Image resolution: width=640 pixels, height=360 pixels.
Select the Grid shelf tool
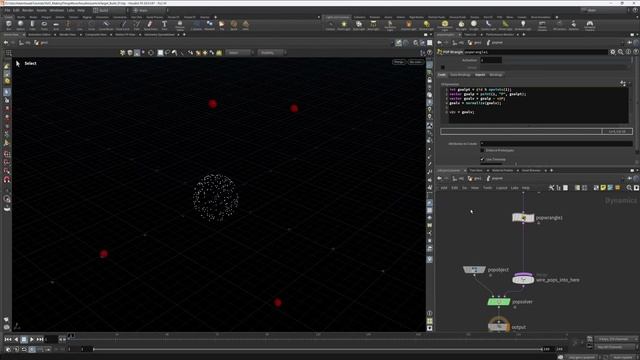tap(56, 25)
